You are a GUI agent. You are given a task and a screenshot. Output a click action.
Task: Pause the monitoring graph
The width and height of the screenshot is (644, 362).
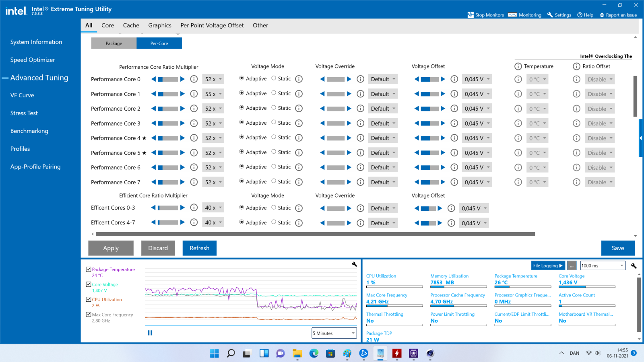click(150, 333)
